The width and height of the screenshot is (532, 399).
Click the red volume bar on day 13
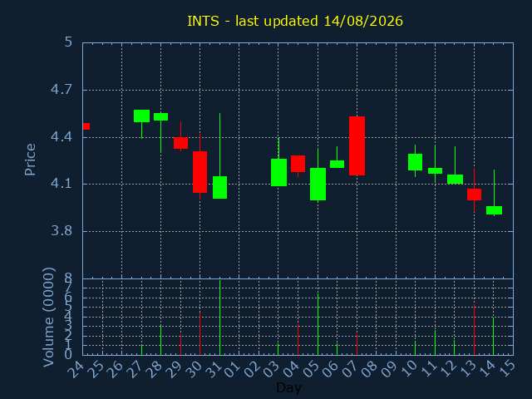474,330
